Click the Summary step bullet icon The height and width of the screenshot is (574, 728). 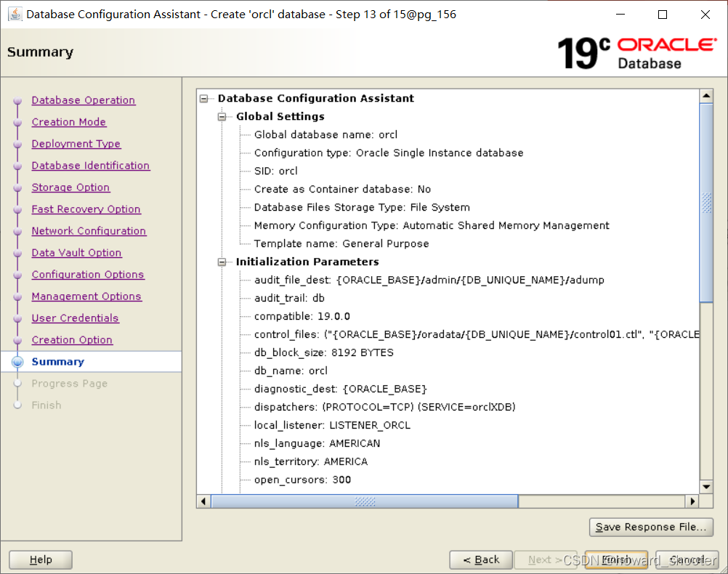click(x=17, y=362)
